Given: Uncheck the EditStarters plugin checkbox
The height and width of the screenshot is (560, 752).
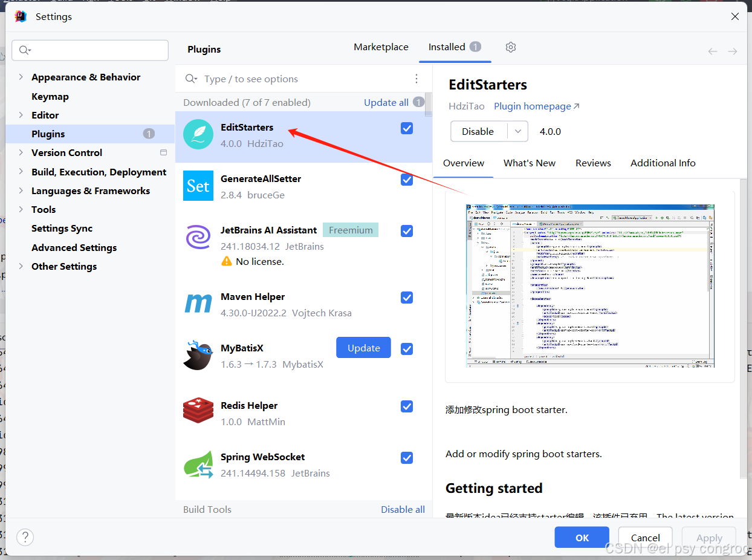Looking at the screenshot, I should click(407, 128).
